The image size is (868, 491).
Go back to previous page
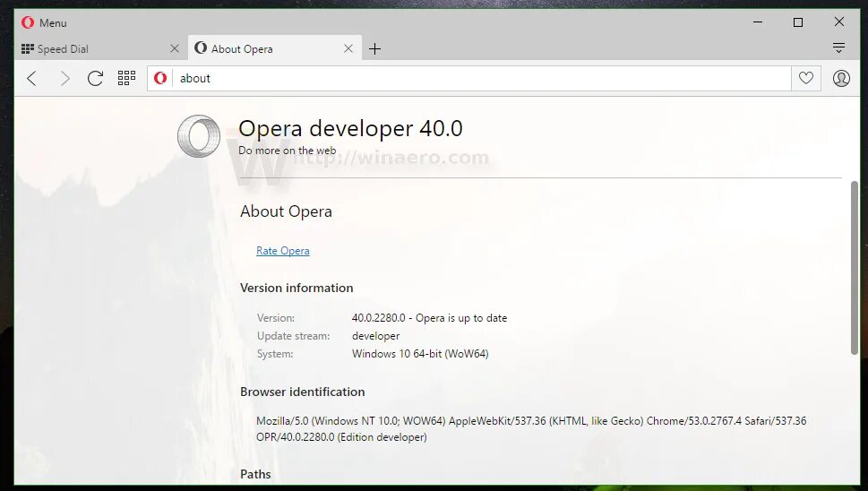32,79
